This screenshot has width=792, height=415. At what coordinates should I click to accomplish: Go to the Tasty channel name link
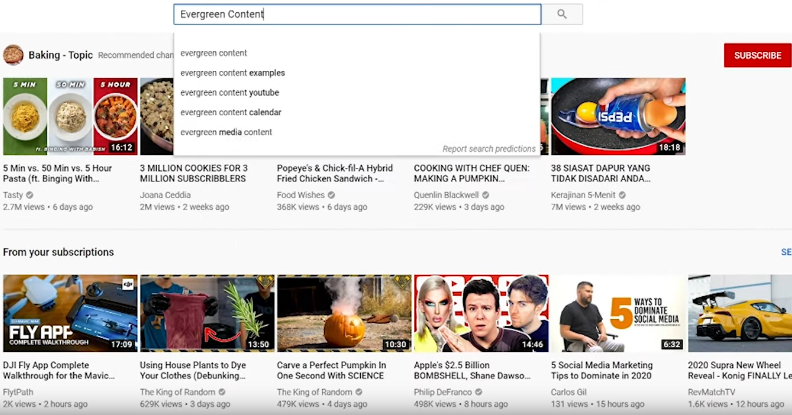[x=15, y=195]
